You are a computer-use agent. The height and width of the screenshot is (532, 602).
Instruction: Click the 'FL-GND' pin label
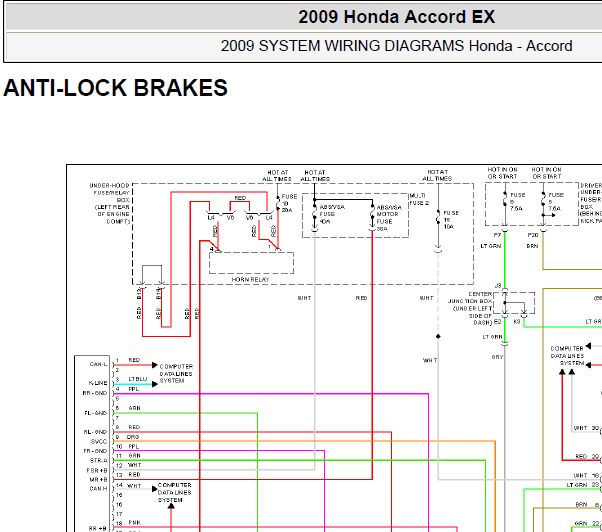click(96, 413)
